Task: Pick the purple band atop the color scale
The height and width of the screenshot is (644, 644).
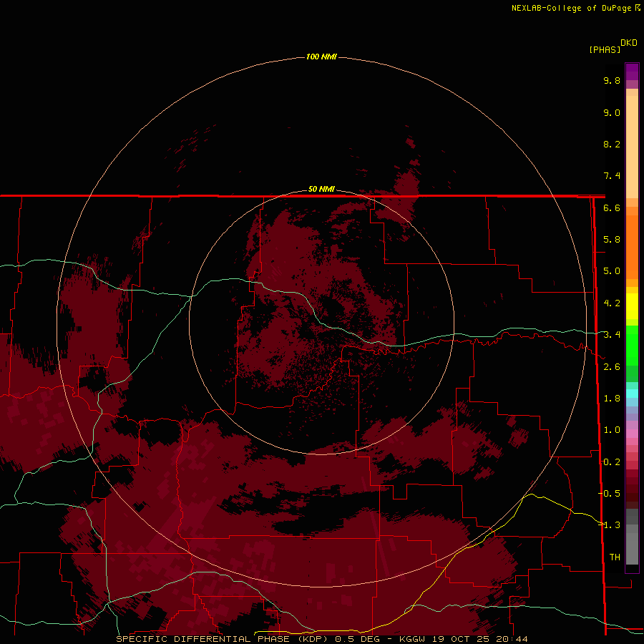Action: [x=632, y=72]
